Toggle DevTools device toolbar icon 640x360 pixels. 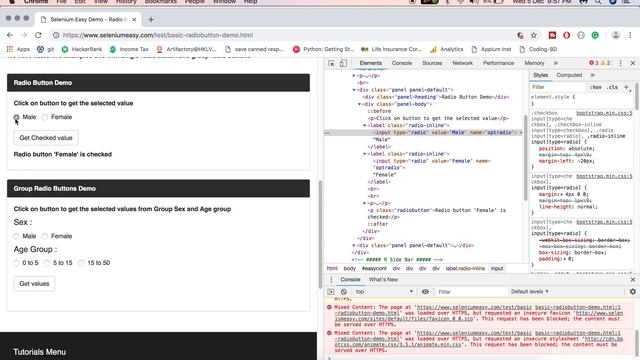(x=343, y=63)
